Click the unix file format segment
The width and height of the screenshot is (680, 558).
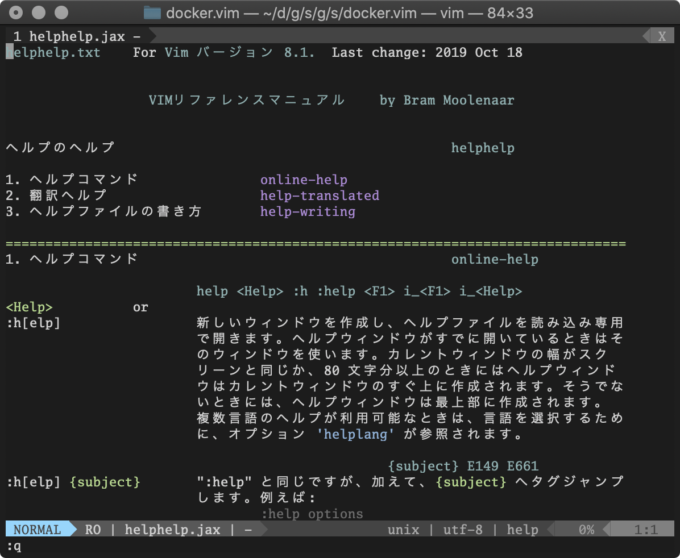(x=405, y=530)
